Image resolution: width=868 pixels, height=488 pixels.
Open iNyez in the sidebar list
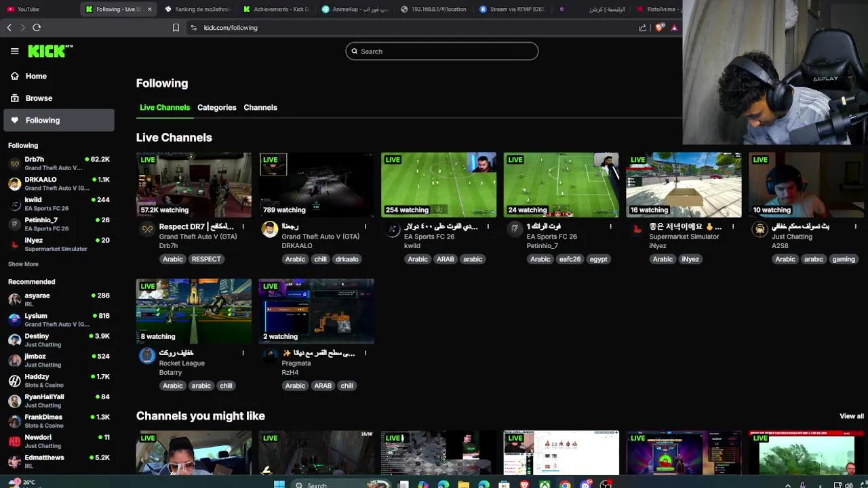[x=59, y=245]
